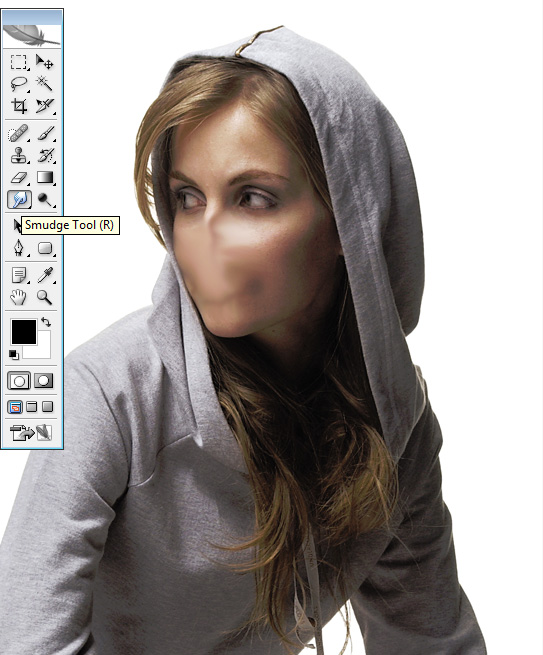
Task: Choose the Lasso tool
Action: pos(19,84)
